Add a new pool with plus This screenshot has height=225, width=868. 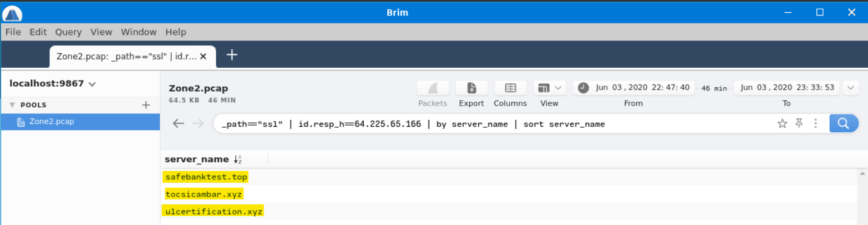[x=146, y=104]
